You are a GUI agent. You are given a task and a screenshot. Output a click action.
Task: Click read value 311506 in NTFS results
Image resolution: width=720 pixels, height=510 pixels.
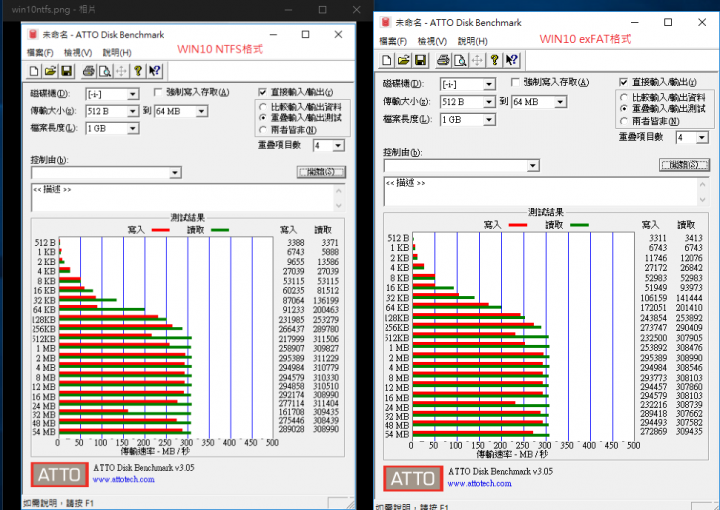(x=326, y=339)
